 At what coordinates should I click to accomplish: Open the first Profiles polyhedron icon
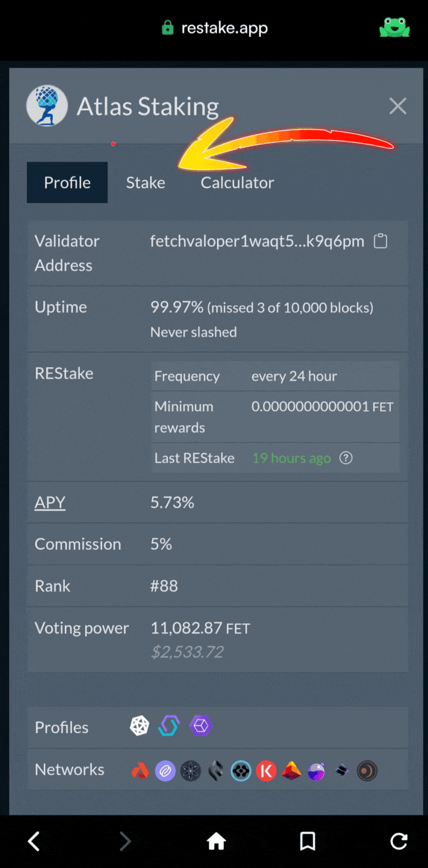[x=140, y=725]
